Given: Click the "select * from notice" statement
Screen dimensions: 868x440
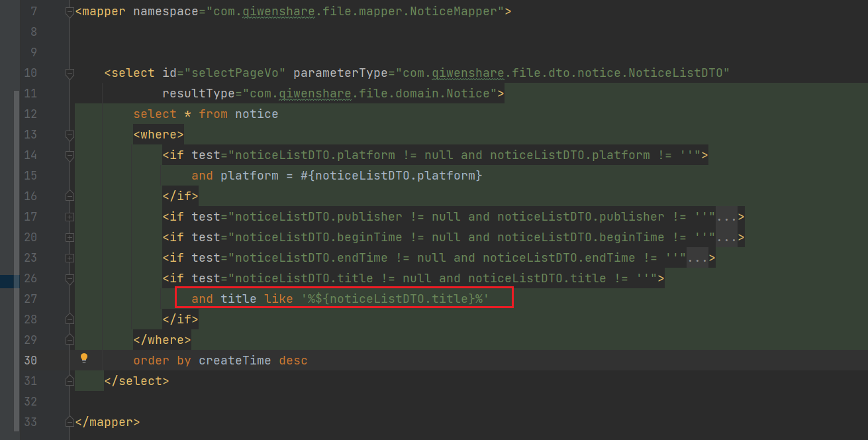Looking at the screenshot, I should 206,114.
